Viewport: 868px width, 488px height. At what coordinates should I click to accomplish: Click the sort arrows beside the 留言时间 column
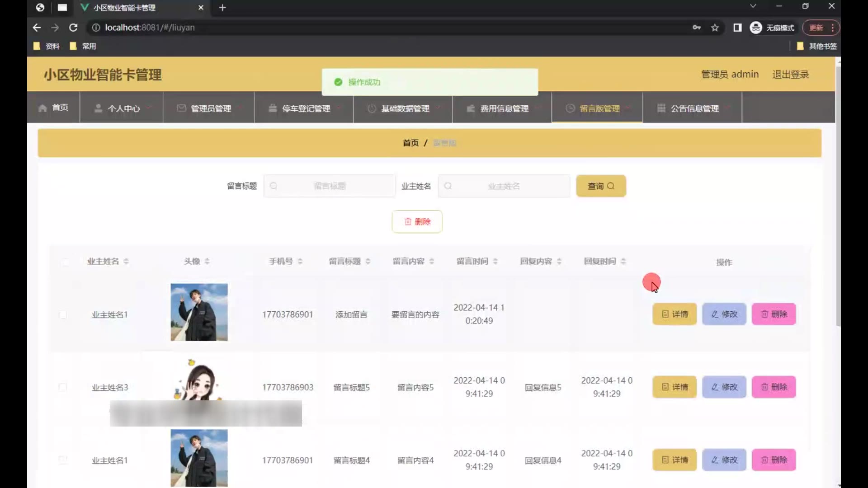coord(495,261)
